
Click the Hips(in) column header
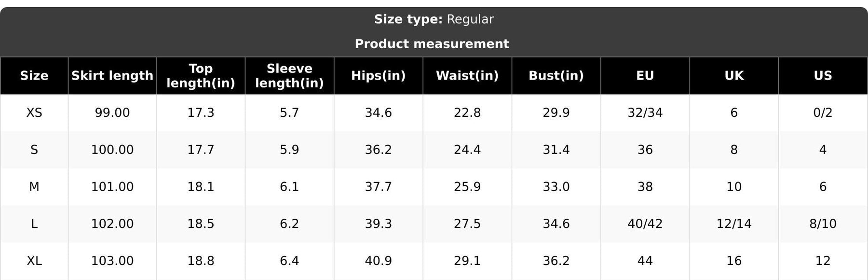click(x=379, y=76)
